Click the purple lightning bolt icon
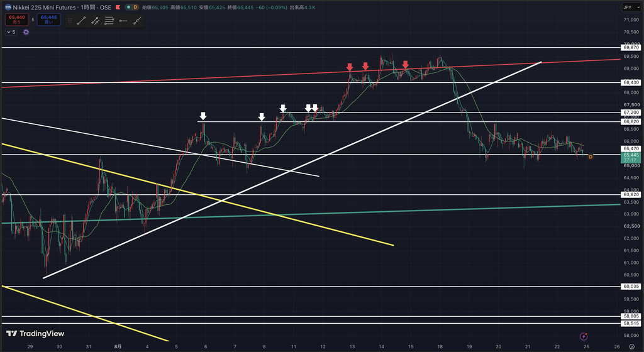 pos(584,336)
